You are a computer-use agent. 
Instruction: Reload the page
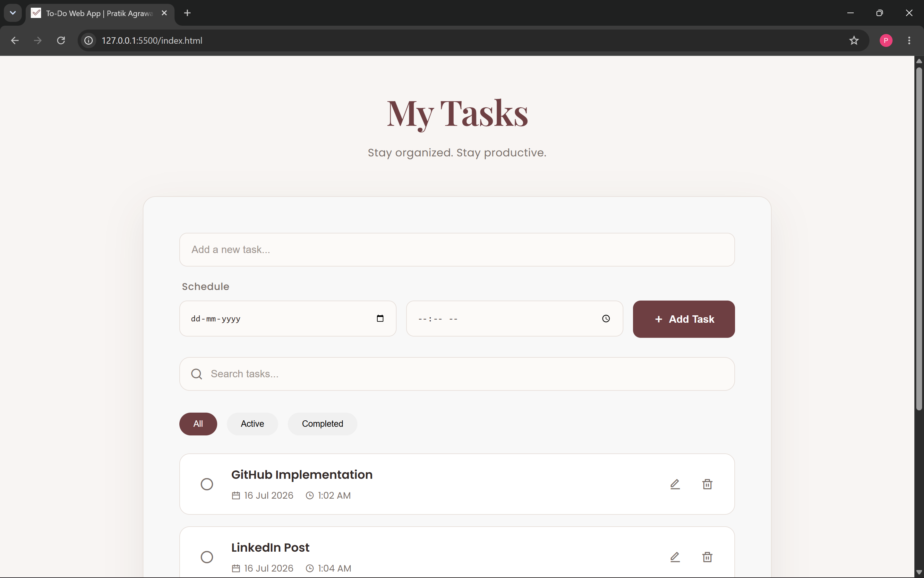61,40
